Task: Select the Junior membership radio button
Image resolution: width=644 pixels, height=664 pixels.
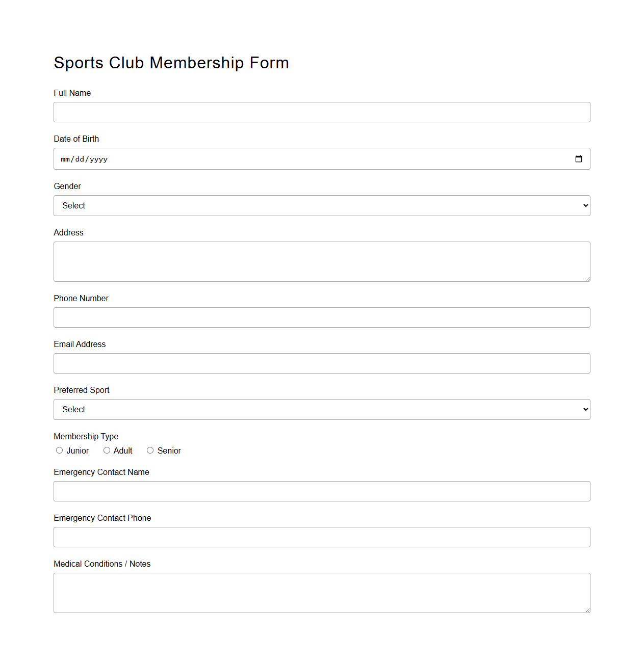Action: point(59,450)
